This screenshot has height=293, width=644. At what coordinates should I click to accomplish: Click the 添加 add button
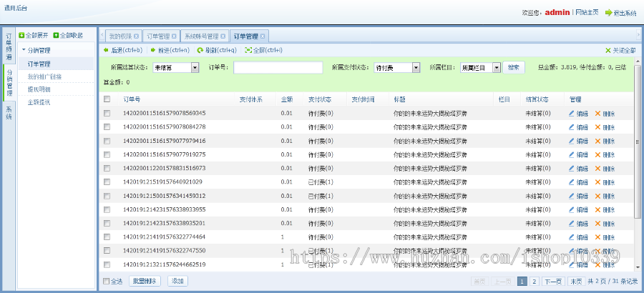pyautogui.click(x=177, y=281)
